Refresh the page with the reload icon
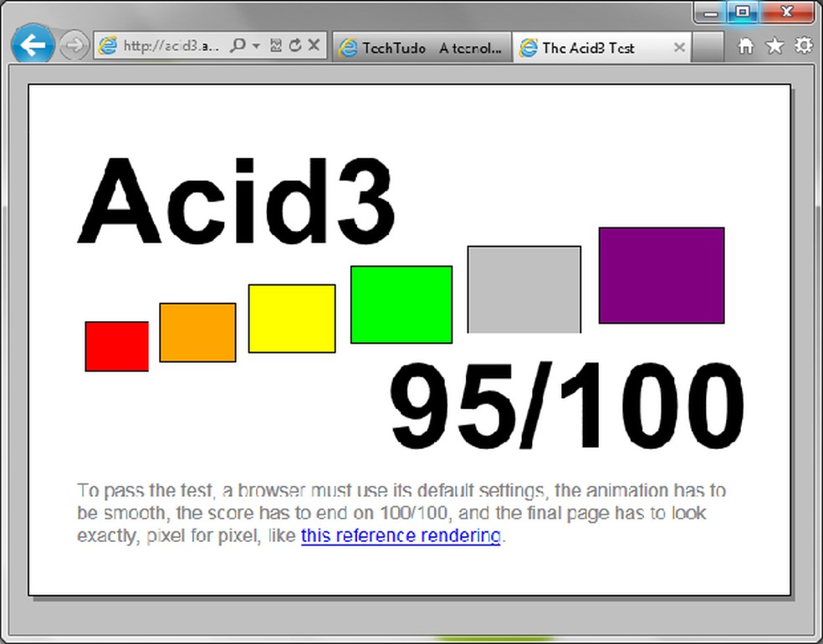 pos(295,46)
